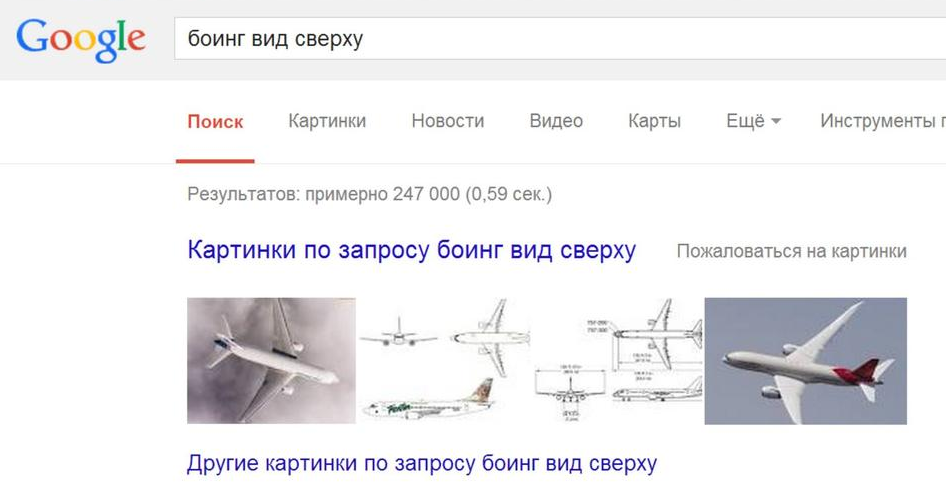This screenshot has height=489, width=946.
Task: Open link Картинки по запросу боинг вид сверху
Action: click(x=411, y=250)
